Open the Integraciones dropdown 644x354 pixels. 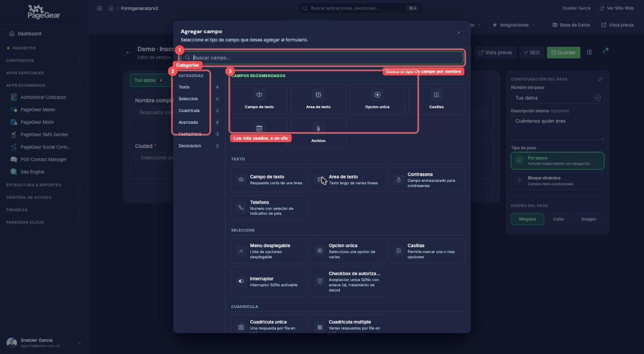[x=514, y=25]
